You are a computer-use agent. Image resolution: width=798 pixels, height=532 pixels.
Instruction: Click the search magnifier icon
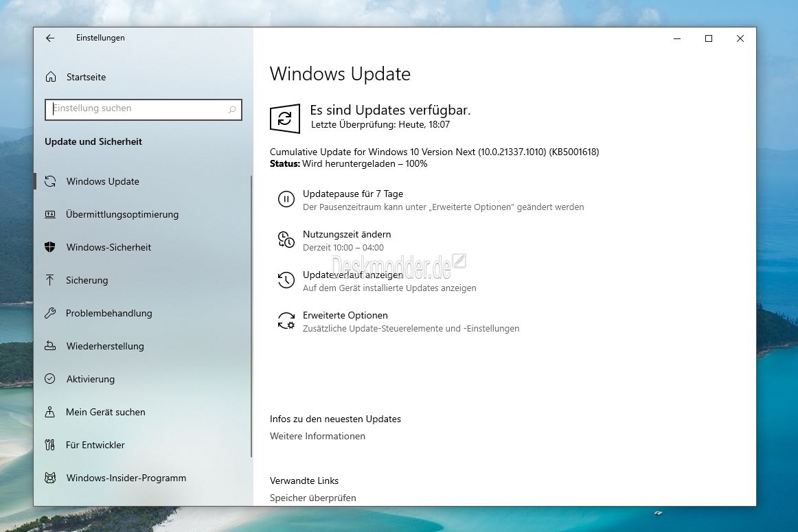[232, 109]
